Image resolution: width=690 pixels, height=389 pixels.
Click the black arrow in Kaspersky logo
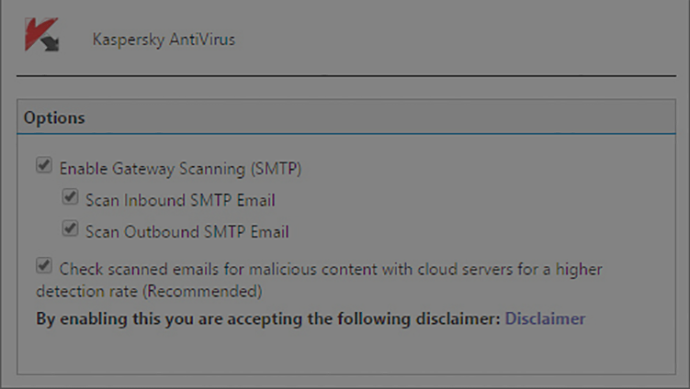point(51,44)
